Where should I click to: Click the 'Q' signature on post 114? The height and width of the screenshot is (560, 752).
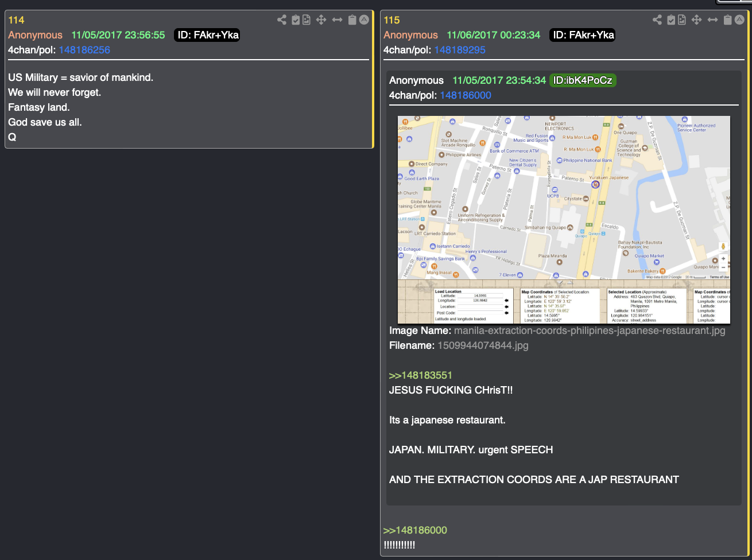pos(12,137)
